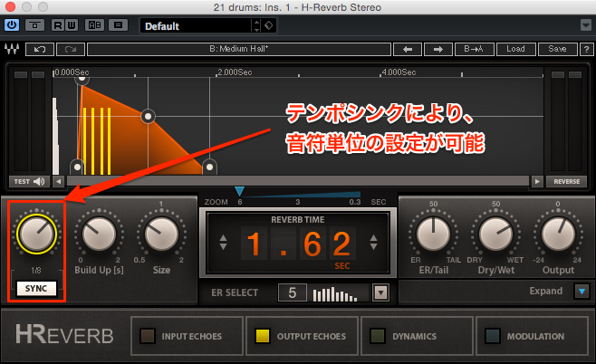Click the ER pattern bars thumbnail
The width and height of the screenshot is (596, 364).
pos(336,293)
